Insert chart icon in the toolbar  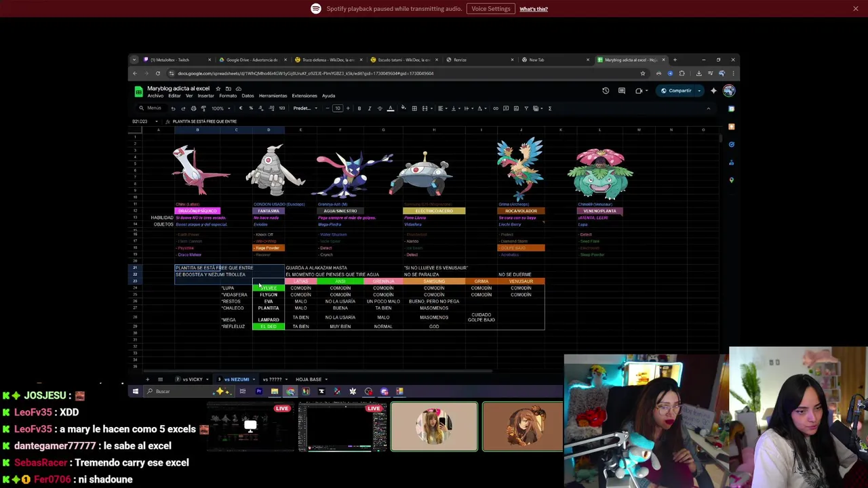516,108
